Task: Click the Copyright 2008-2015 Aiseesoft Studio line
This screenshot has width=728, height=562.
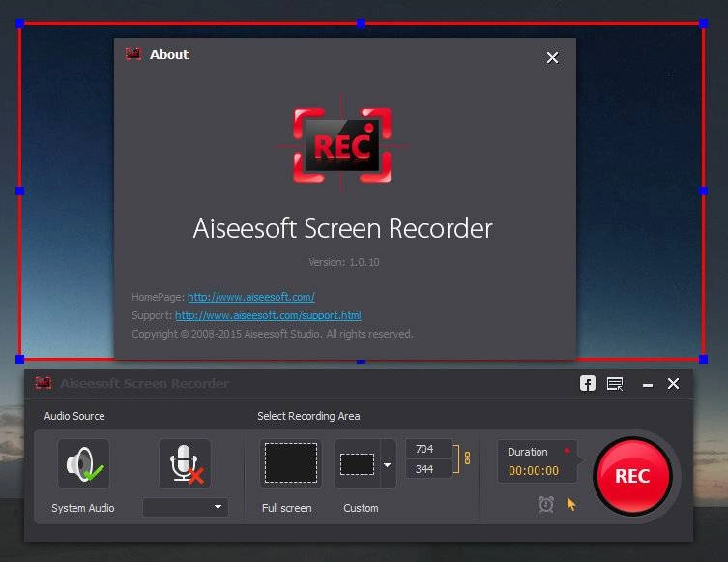Action: [x=272, y=334]
